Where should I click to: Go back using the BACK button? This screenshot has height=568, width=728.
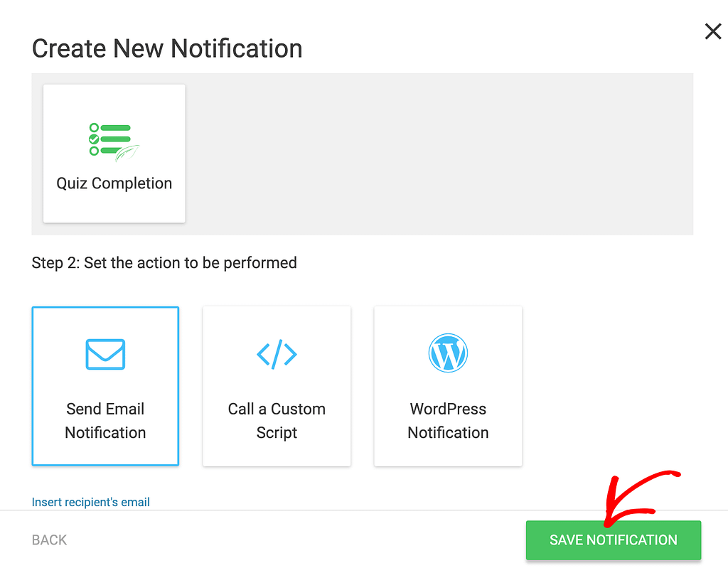tap(49, 540)
